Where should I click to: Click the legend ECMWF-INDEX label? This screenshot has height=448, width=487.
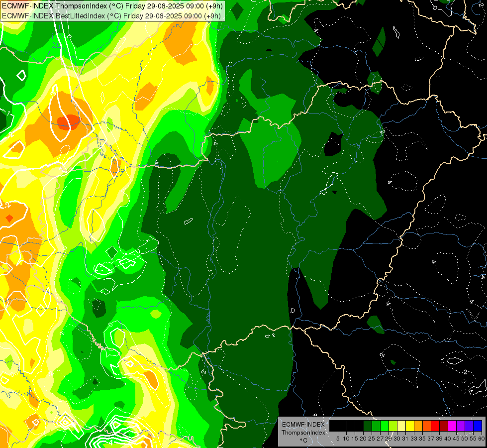click(x=303, y=425)
